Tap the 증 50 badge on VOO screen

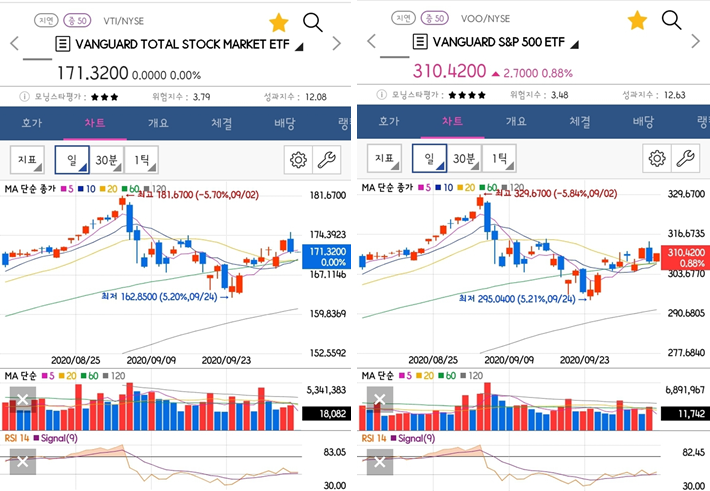435,18
